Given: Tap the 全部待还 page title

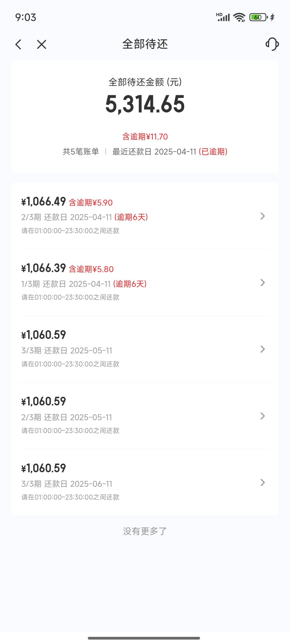Looking at the screenshot, I should click(x=145, y=44).
